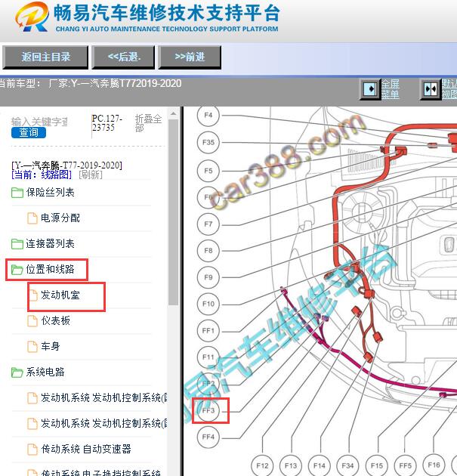
Task: Click the 查询 search button
Action: (x=29, y=133)
